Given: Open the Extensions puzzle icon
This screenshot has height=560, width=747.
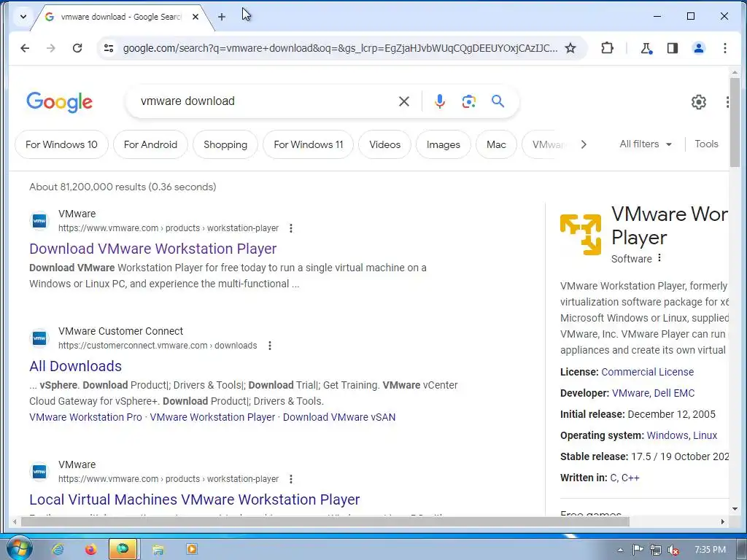Looking at the screenshot, I should click(x=607, y=48).
